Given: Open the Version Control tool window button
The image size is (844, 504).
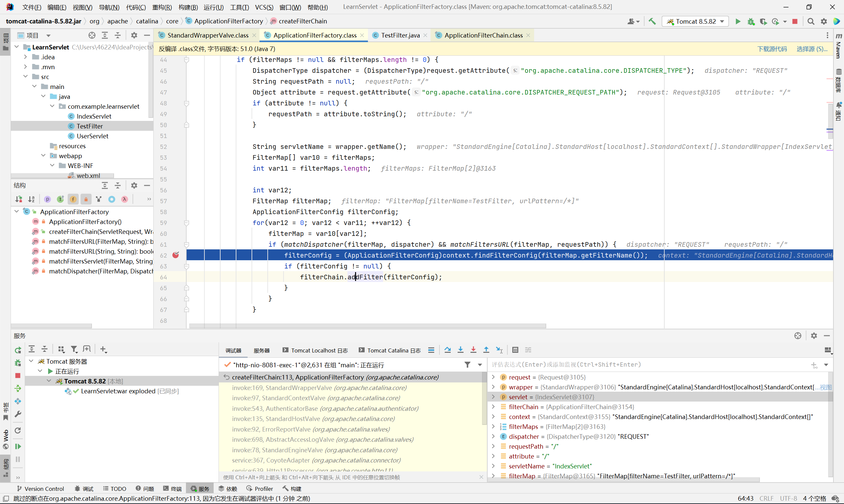Looking at the screenshot, I should 41,489.
